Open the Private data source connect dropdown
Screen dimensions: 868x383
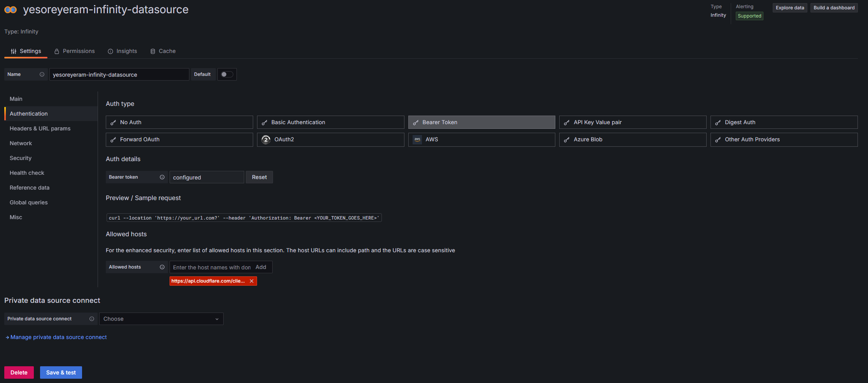(x=161, y=319)
